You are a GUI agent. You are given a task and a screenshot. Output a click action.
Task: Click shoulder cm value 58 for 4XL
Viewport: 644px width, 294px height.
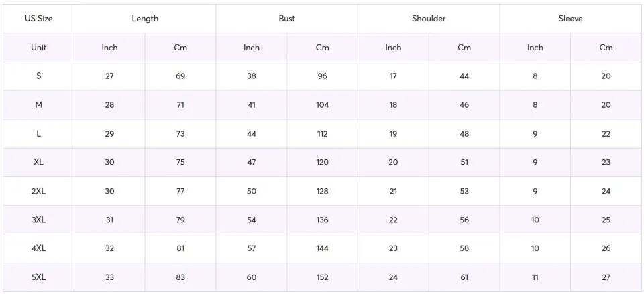tap(464, 248)
